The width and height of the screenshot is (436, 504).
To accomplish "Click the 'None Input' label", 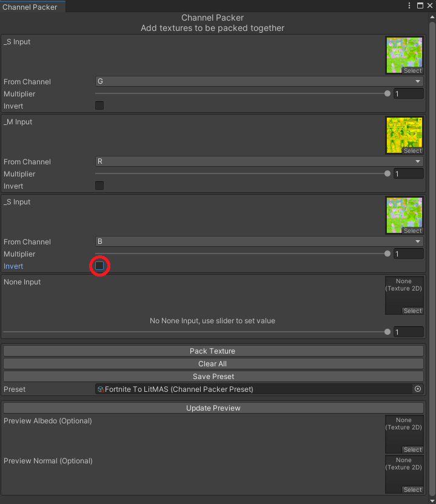I will [x=22, y=282].
